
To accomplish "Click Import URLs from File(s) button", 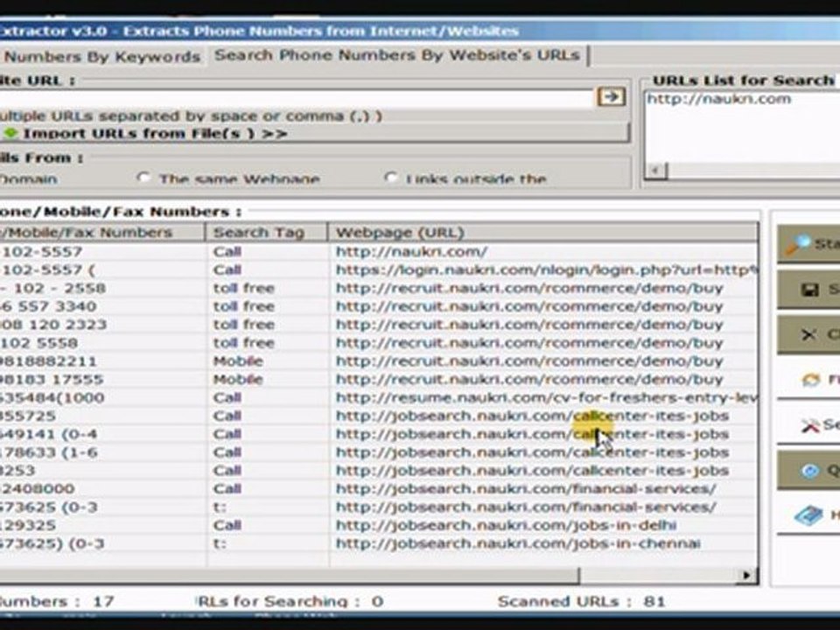I will (x=314, y=133).
